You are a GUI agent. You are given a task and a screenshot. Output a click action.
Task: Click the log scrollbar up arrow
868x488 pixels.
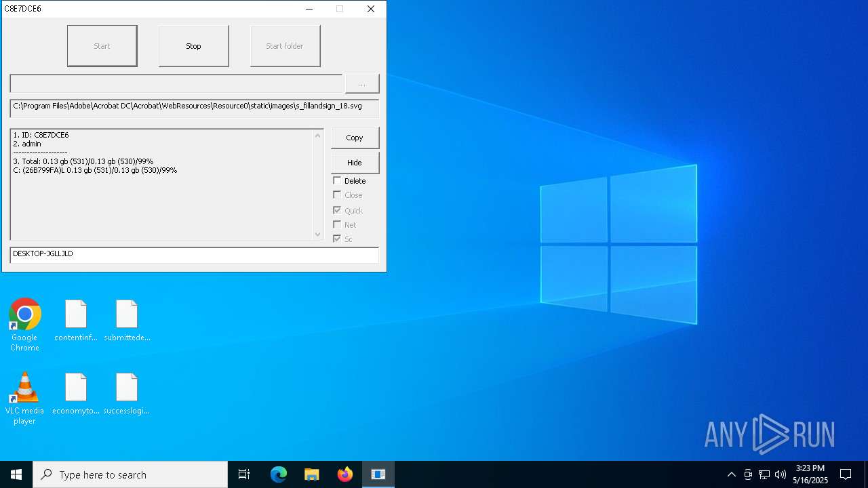(x=317, y=136)
